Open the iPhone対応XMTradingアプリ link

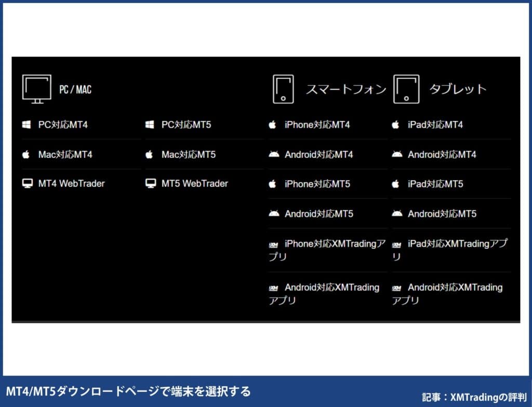pyautogui.click(x=327, y=250)
